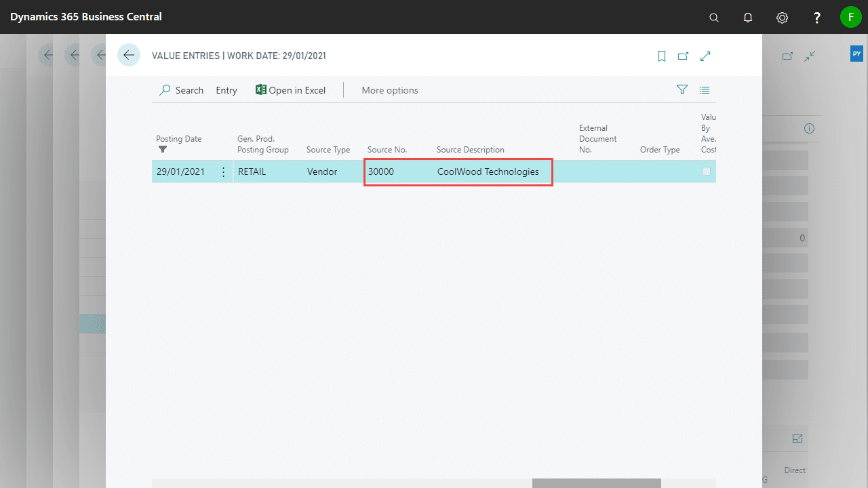Image resolution: width=868 pixels, height=488 pixels.
Task: Click Source Description column header
Action: [471, 150]
